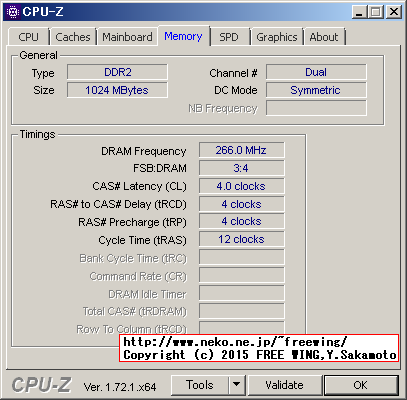Viewport: 407px width, 400px height.
Task: Click the tRP value 4 clocks
Action: 242,221
